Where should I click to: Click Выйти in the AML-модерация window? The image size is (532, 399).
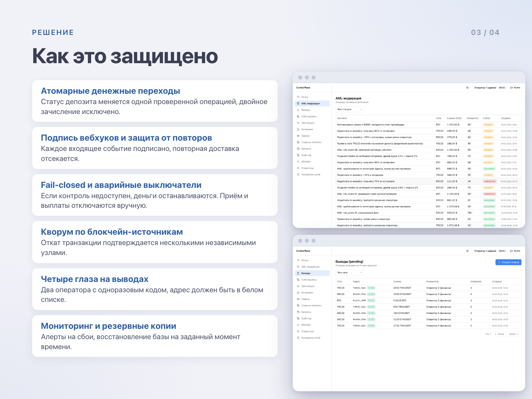click(515, 88)
